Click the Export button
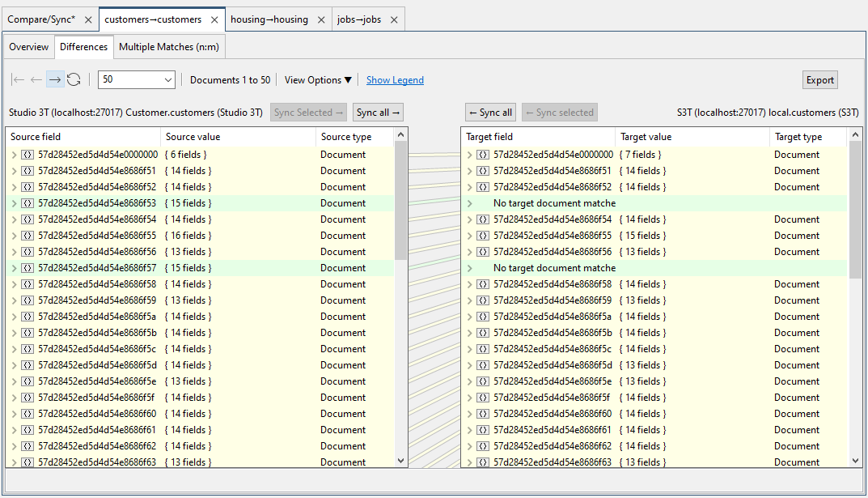This screenshot has width=868, height=498. click(x=819, y=79)
